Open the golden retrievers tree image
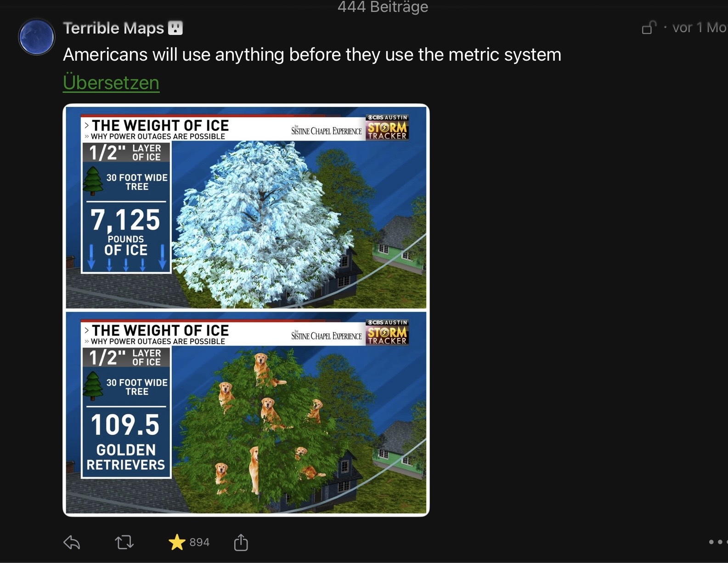The image size is (728, 563). tap(246, 413)
